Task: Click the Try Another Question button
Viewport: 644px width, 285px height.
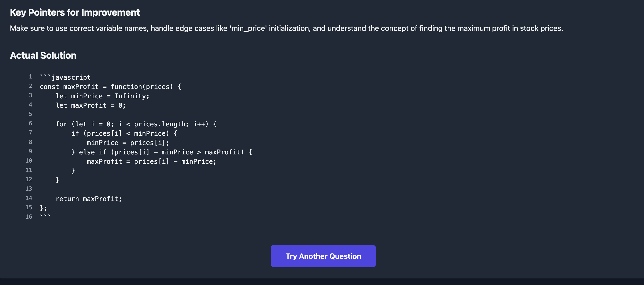Action: coord(323,256)
